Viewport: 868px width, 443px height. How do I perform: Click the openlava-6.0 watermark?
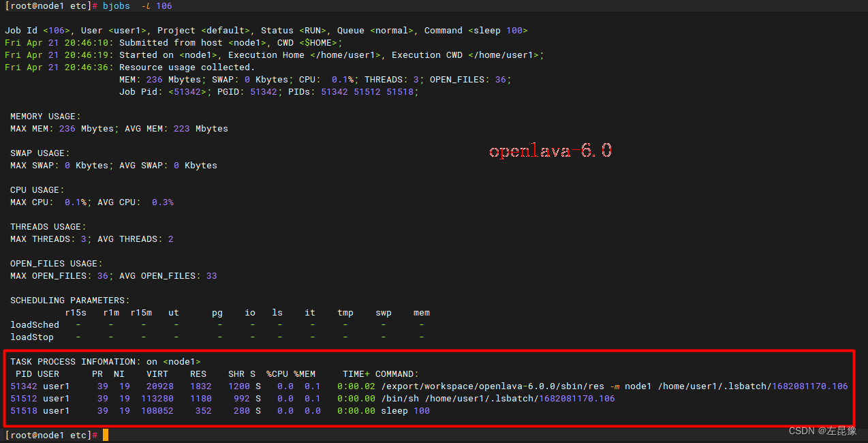pyautogui.click(x=549, y=151)
